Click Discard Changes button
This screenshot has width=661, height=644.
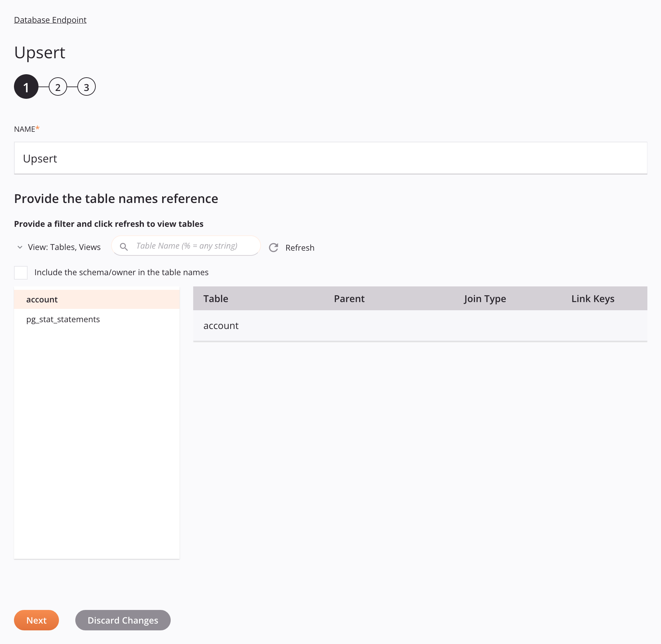click(x=123, y=620)
